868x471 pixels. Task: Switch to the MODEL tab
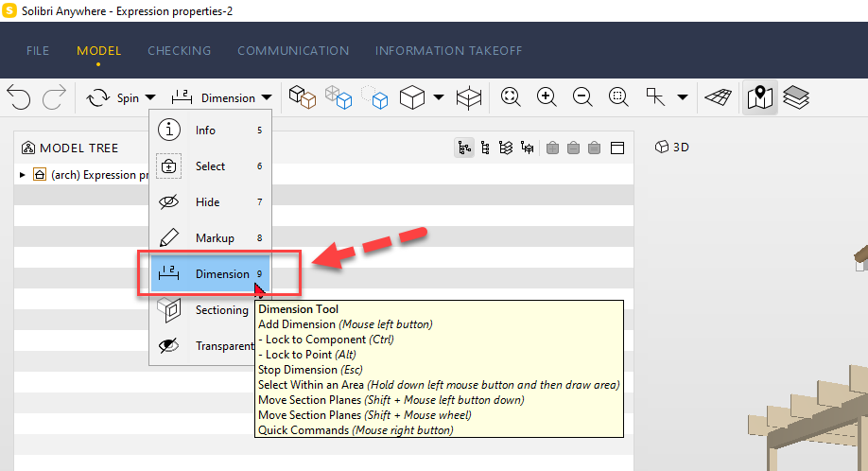click(98, 50)
